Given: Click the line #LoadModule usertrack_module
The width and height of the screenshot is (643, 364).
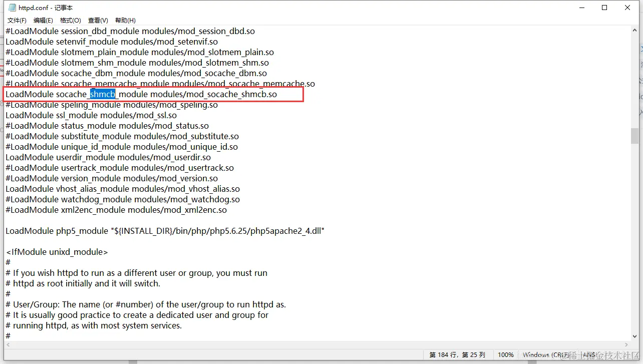Looking at the screenshot, I should [x=120, y=168].
